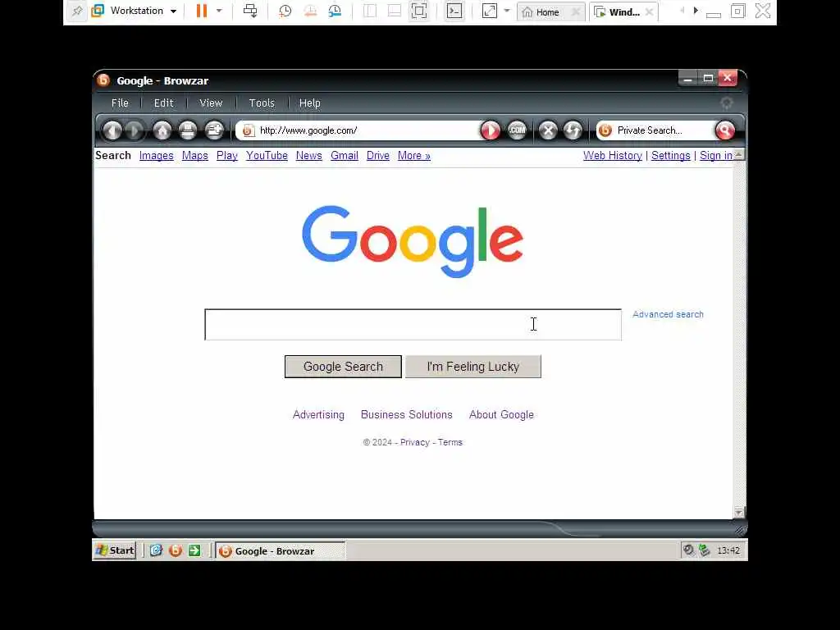Open Browzar home page icon

pyautogui.click(x=162, y=130)
